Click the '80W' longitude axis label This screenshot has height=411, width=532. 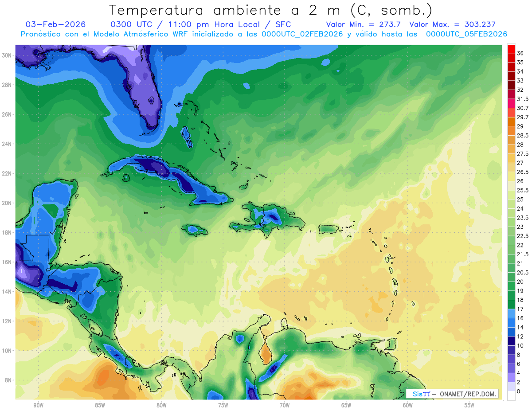161,405
